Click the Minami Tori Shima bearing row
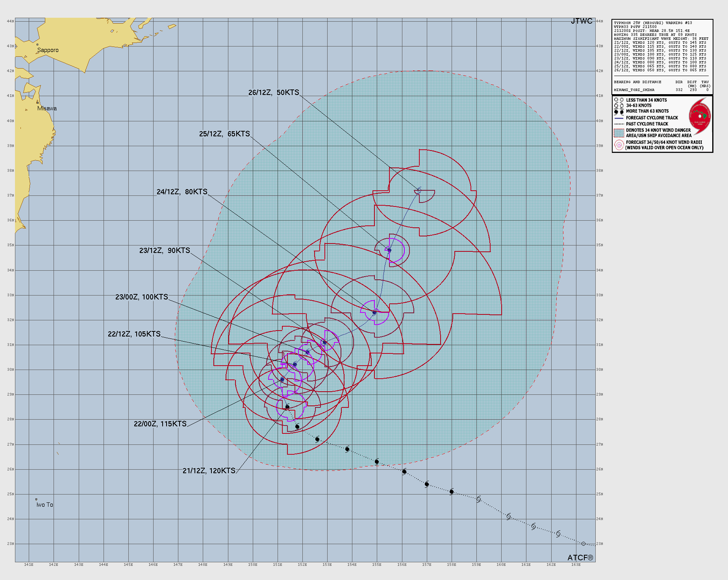Image resolution: width=728 pixels, height=580 pixels. point(661,90)
